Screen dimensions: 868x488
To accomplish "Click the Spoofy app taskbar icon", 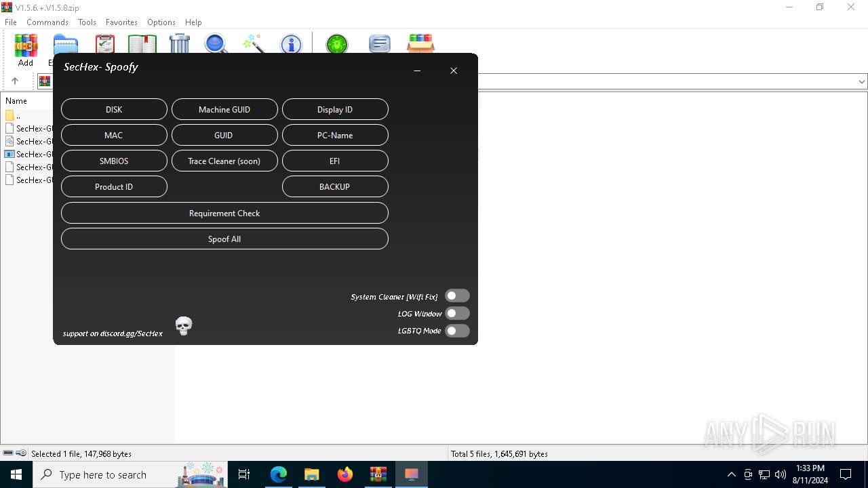I will [412, 474].
